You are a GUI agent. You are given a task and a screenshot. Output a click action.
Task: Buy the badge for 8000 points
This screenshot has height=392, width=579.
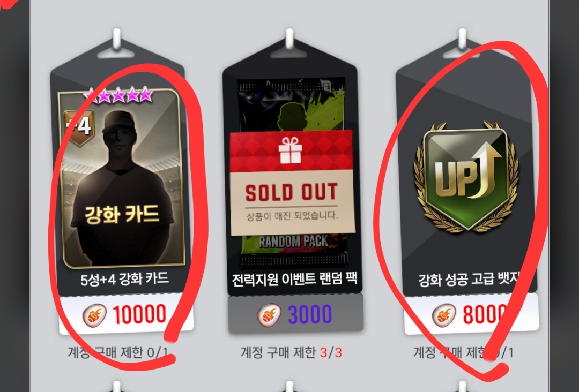coord(471,314)
